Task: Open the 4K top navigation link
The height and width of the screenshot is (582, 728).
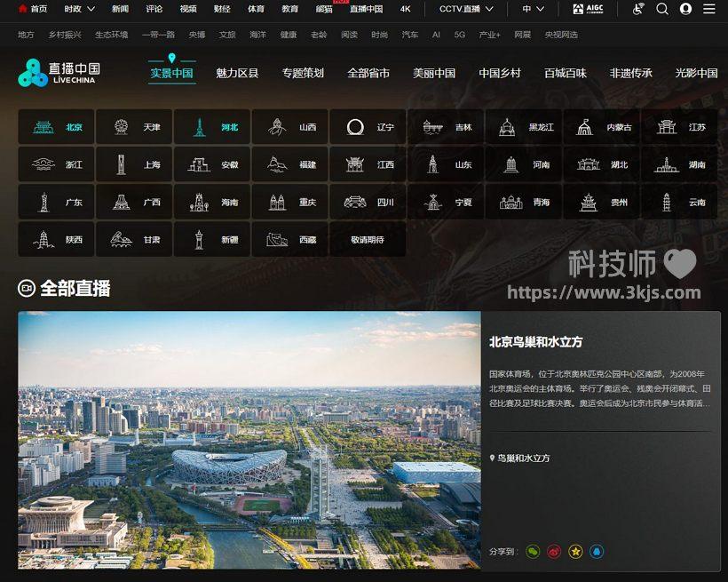Action: (406, 9)
